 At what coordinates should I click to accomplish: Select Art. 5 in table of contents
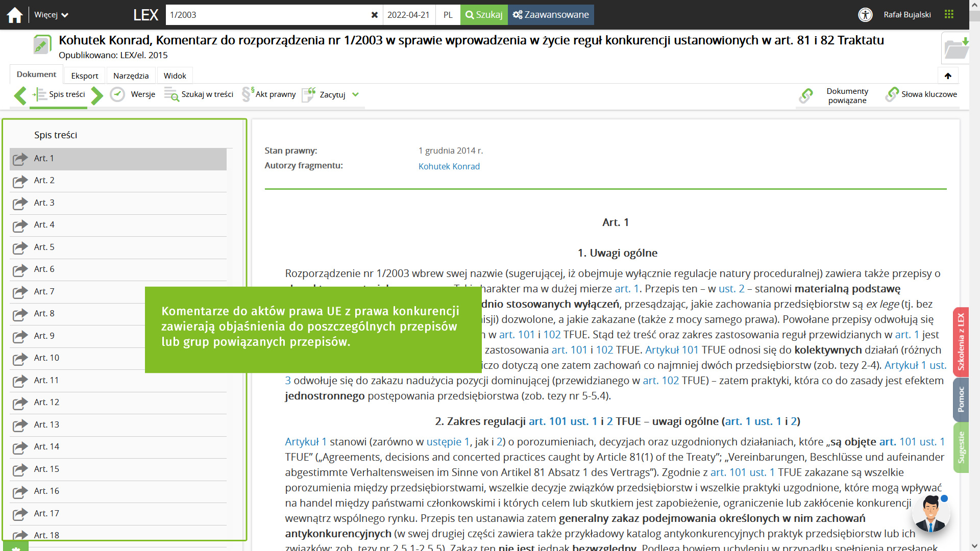coord(44,247)
